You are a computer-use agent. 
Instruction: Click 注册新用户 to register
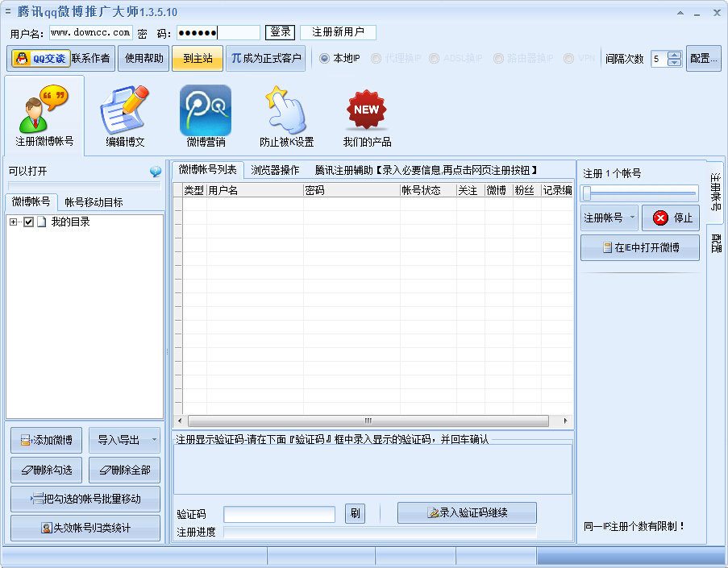click(338, 33)
